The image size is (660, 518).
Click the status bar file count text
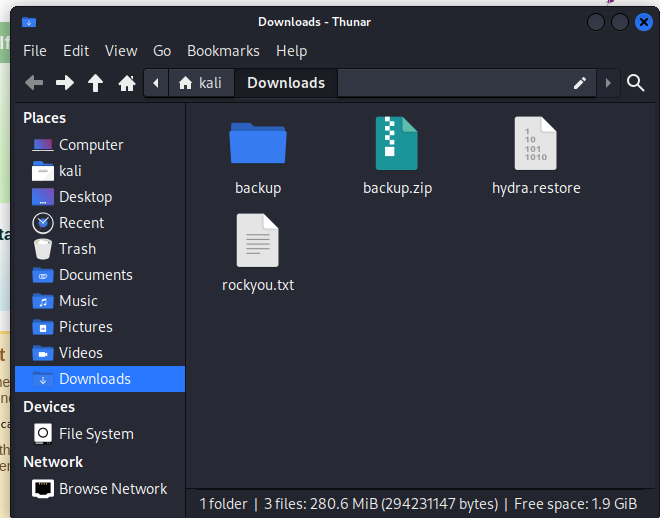click(349, 504)
